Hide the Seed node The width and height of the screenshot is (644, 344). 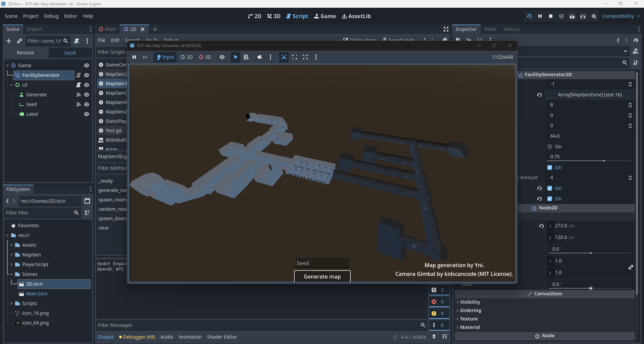87,104
